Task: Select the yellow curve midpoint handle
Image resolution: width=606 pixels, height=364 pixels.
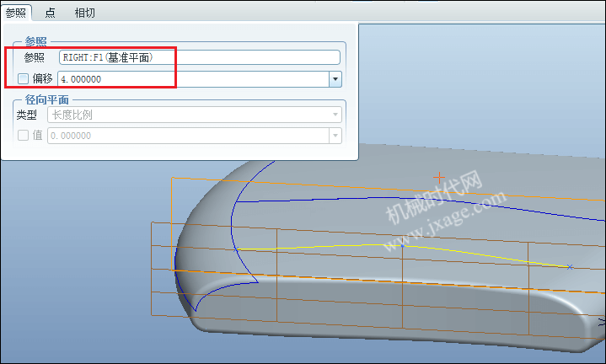Action: pyautogui.click(x=402, y=246)
